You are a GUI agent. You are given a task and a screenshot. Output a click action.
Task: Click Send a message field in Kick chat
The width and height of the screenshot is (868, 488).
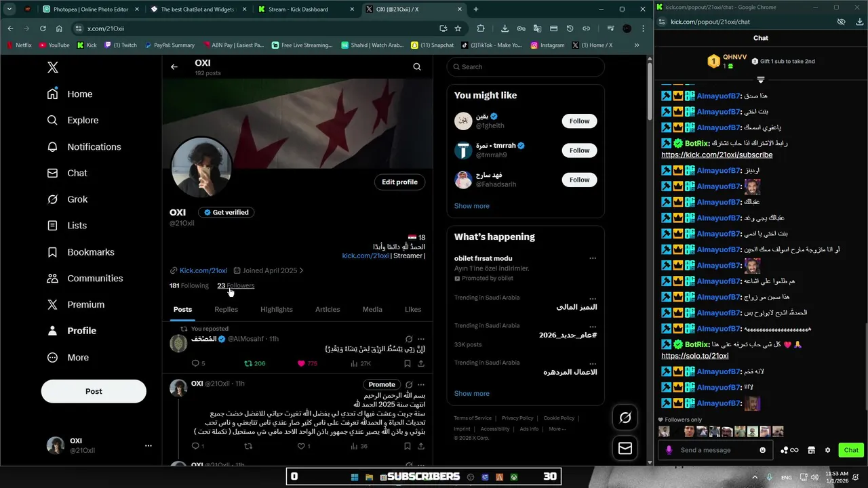715,450
